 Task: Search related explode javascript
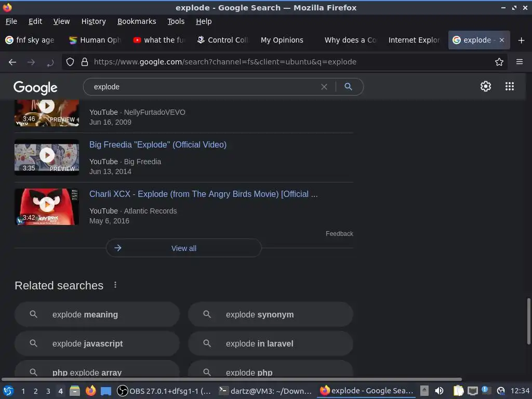97,344
